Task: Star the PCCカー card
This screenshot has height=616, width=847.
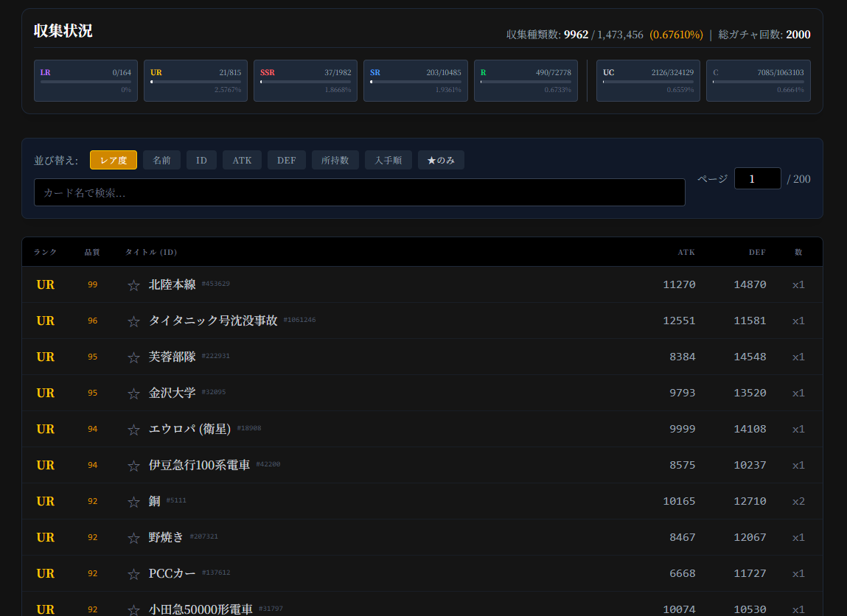Action: pos(133,574)
